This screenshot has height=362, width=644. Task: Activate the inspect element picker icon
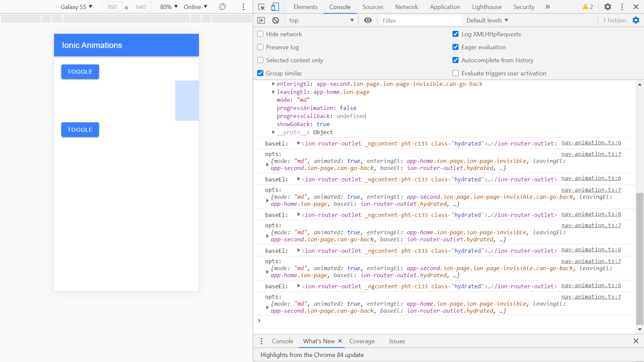pyautogui.click(x=262, y=7)
